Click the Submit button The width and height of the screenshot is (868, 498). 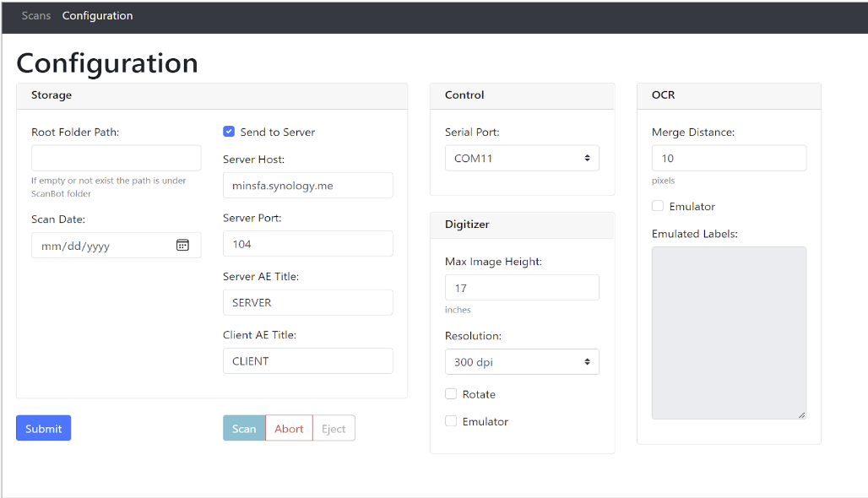44,428
